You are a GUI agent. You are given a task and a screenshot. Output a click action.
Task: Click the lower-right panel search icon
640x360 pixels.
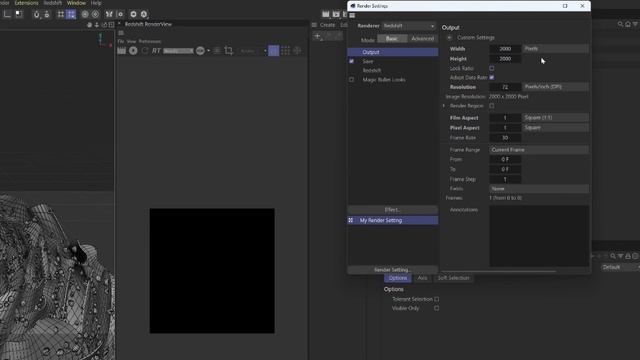pyautogui.click(x=613, y=256)
